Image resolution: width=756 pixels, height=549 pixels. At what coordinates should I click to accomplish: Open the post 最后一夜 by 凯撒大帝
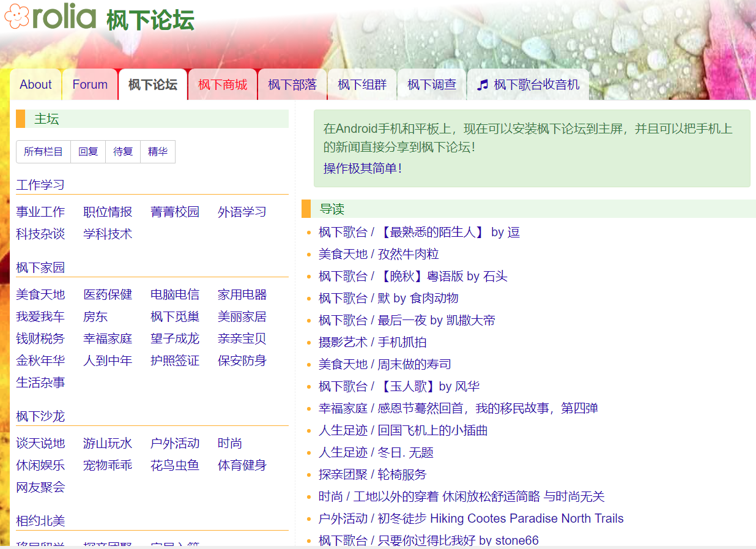click(x=437, y=320)
